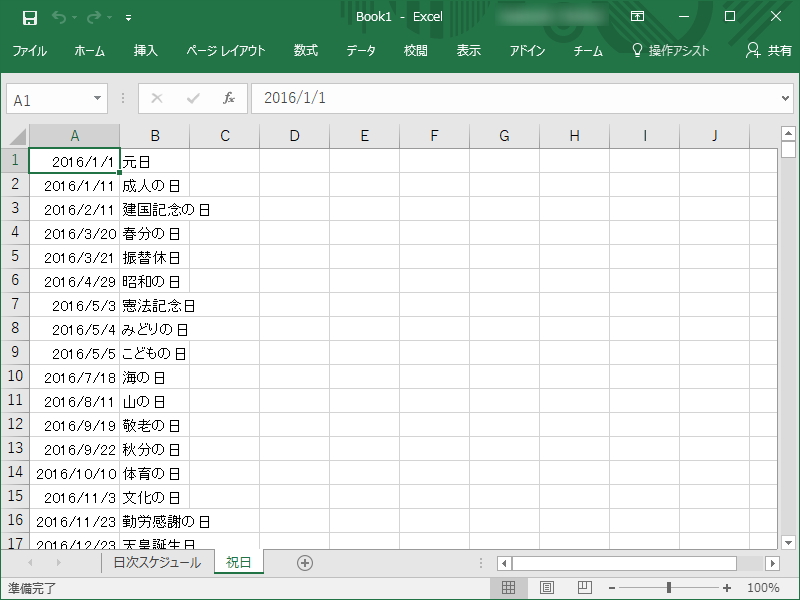Open the Undo history dropdown arrow
This screenshot has width=800, height=600.
[x=74, y=18]
